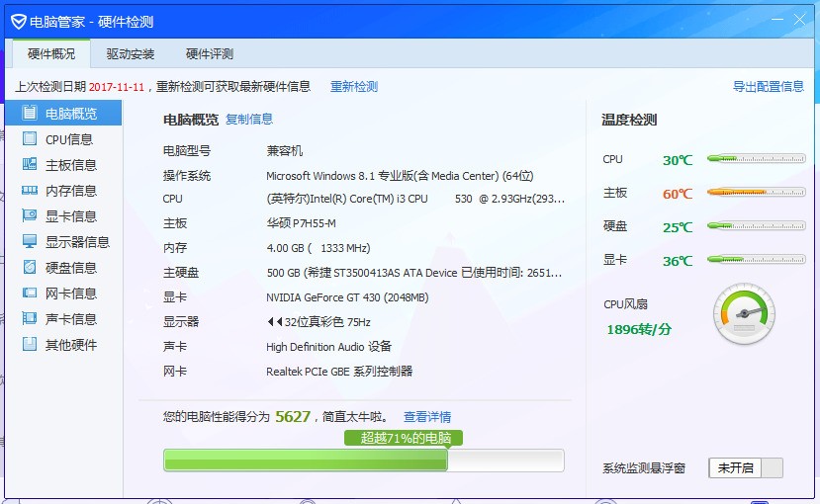Click the 主板 temperature bar
The image size is (820, 504).
click(x=756, y=192)
